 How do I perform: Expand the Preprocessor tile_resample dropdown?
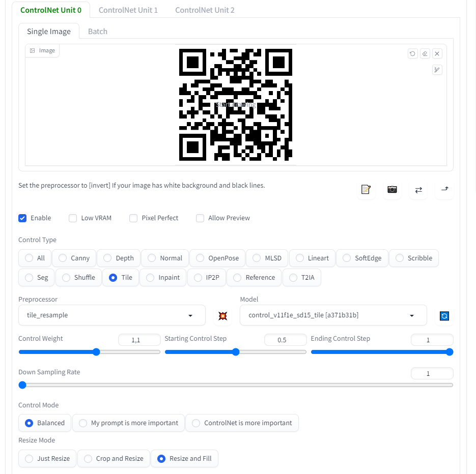pos(111,315)
